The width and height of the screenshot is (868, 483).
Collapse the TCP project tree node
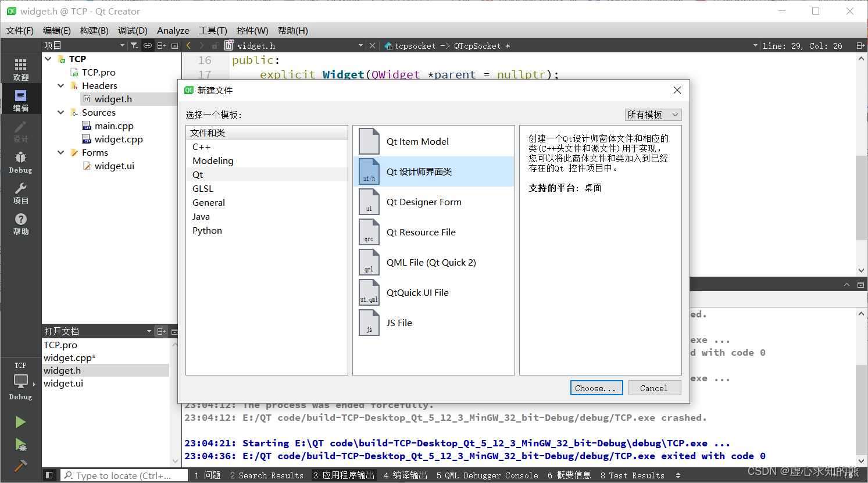click(48, 59)
